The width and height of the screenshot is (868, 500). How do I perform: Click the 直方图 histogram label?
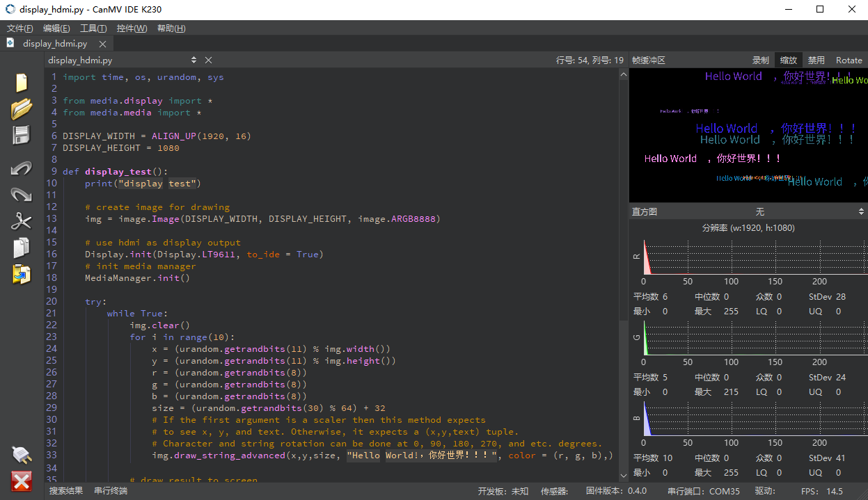pyautogui.click(x=645, y=211)
